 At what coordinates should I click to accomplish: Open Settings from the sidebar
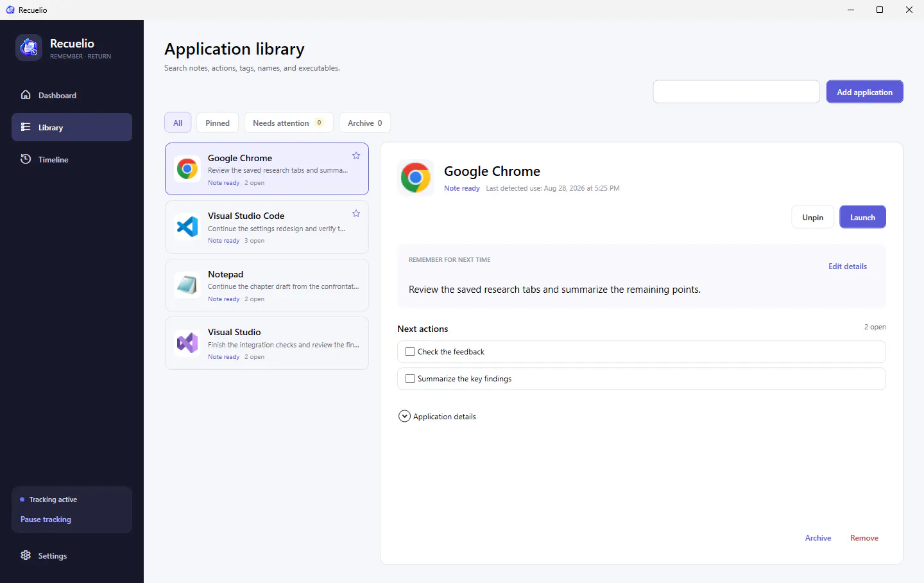(72, 556)
